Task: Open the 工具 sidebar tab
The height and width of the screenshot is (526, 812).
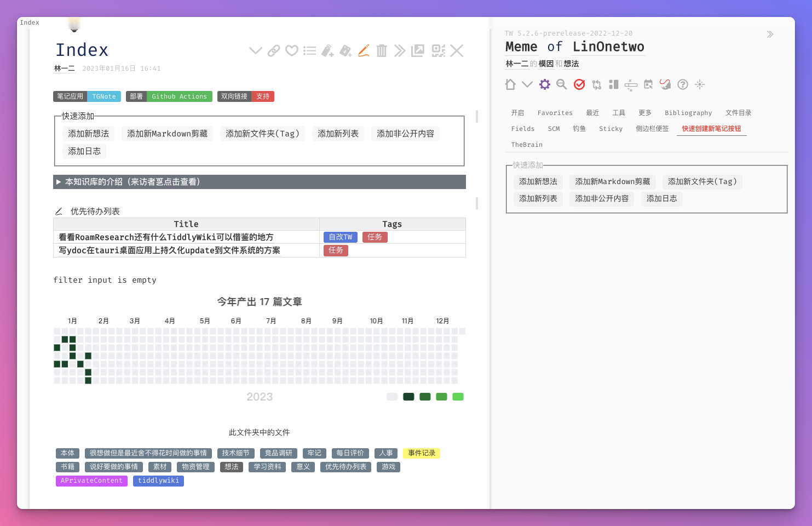Action: tap(619, 113)
